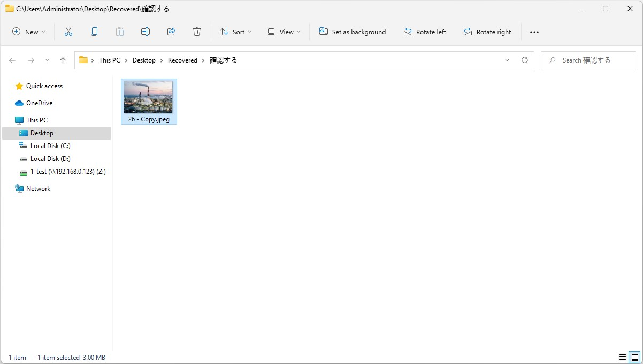Refresh the current folder view
The width and height of the screenshot is (643, 364).
(x=525, y=60)
